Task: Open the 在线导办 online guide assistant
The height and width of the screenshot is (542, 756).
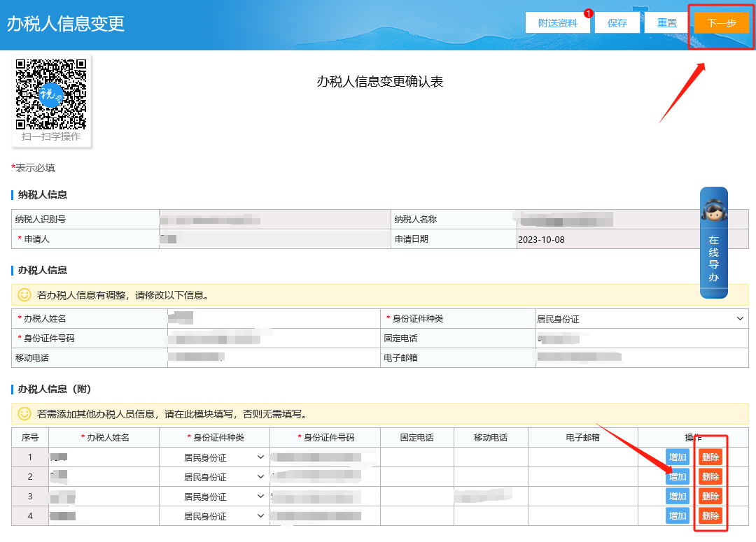Action: (713, 259)
